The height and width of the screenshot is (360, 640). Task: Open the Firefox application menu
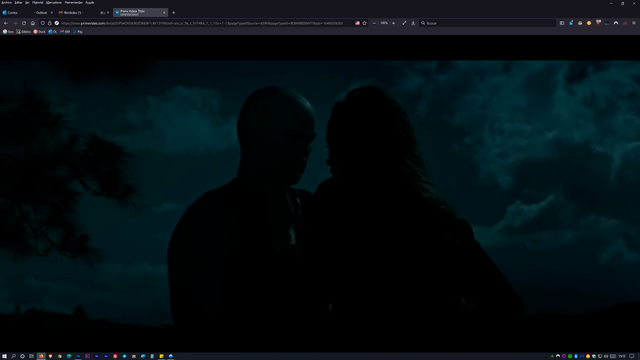(634, 23)
